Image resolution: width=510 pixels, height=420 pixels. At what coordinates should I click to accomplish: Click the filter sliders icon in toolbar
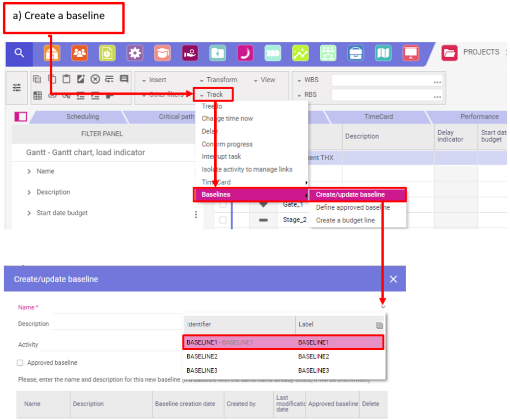coord(17,88)
